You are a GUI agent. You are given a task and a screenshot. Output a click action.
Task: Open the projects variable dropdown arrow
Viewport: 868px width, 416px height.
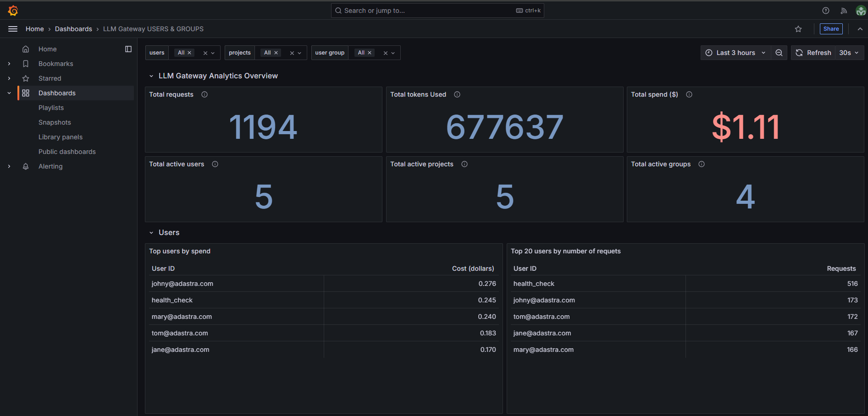(x=299, y=53)
